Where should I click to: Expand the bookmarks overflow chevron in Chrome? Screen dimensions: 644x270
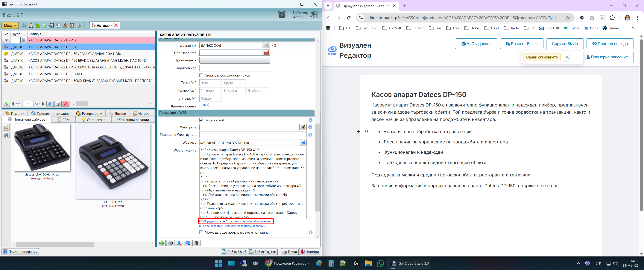pyautogui.click(x=633, y=28)
